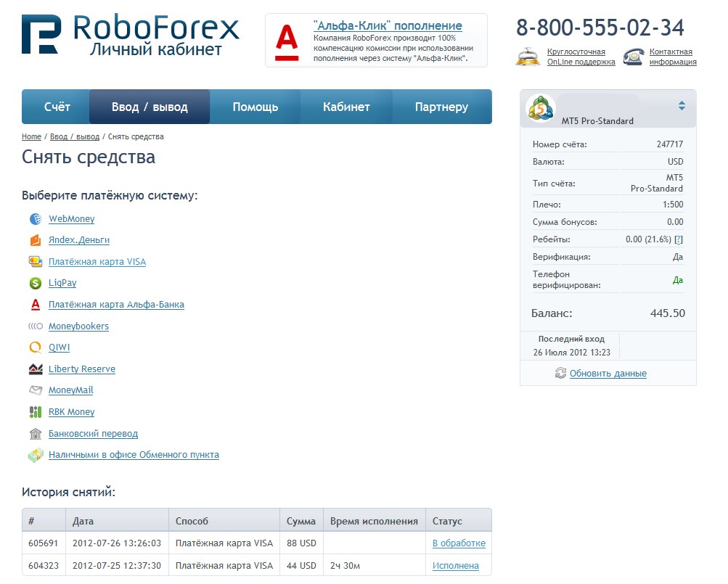Open the Кабинет menu tab

346,107
